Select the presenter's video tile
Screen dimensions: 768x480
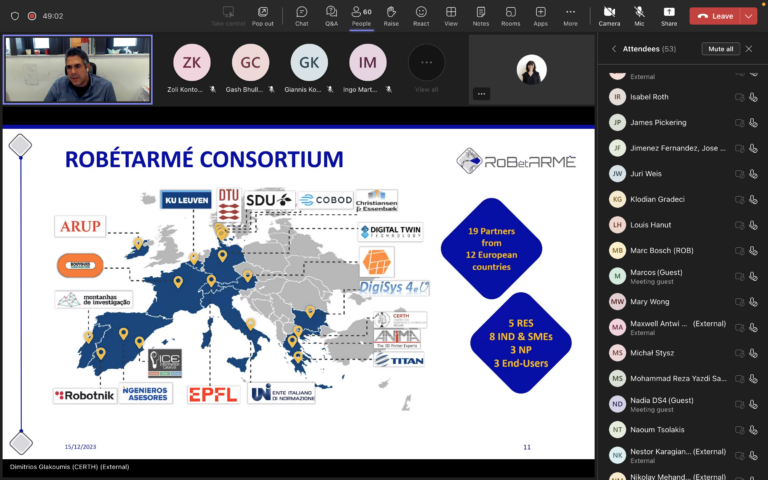78,69
